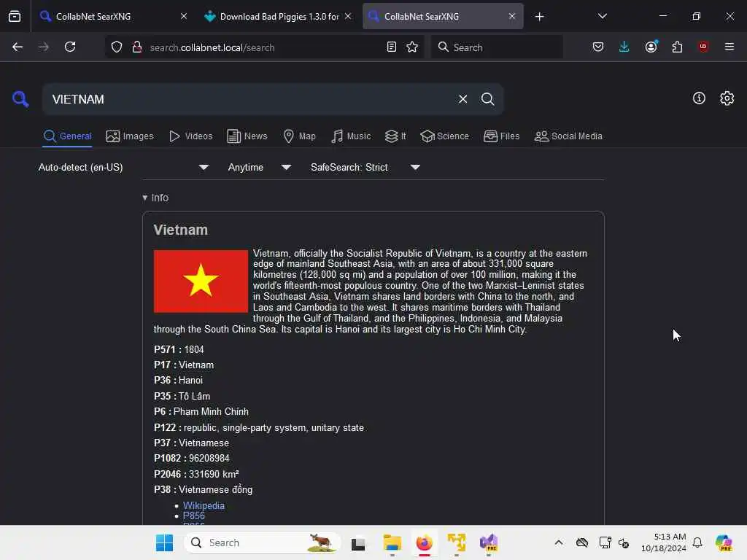The height and width of the screenshot is (560, 747).
Task: Open the Anytime time range dropdown
Action: pyautogui.click(x=260, y=167)
